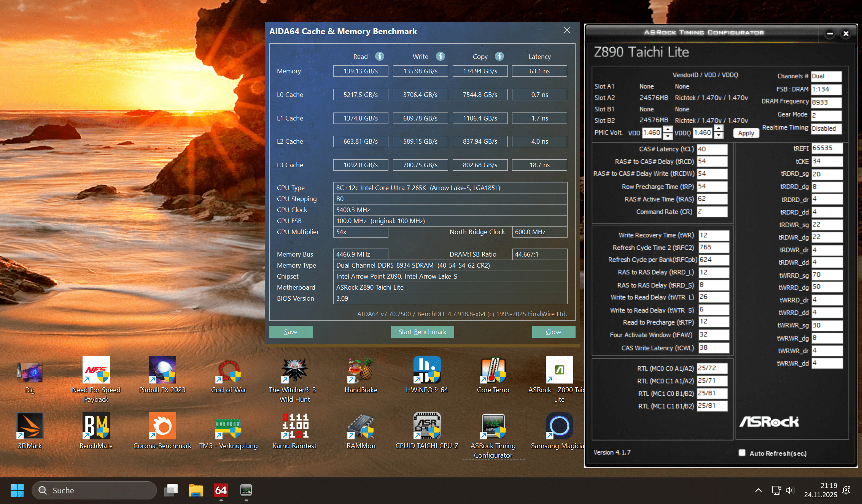Decrease VDD voltage with the down arrow
This screenshot has width=862, height=504.
click(x=668, y=136)
